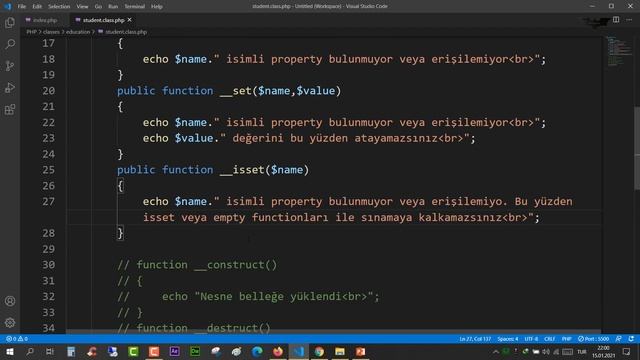Click the Port : 5500 Live Server item
The image size is (640, 360).
(x=593, y=339)
